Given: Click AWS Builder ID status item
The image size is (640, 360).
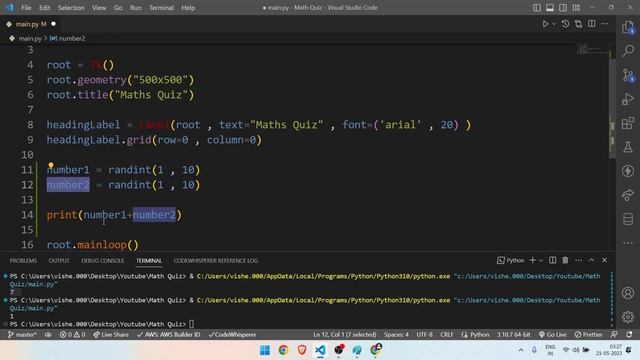Looking at the screenshot, I should (168, 334).
